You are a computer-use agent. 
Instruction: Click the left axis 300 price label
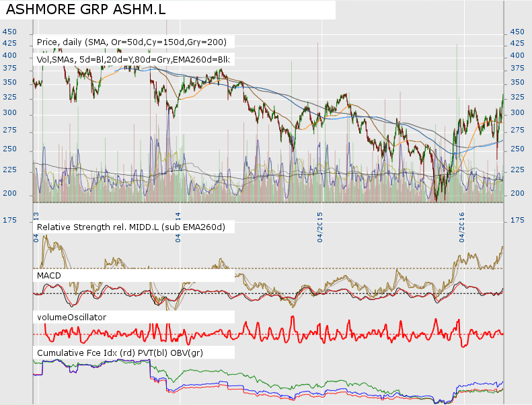(9, 112)
